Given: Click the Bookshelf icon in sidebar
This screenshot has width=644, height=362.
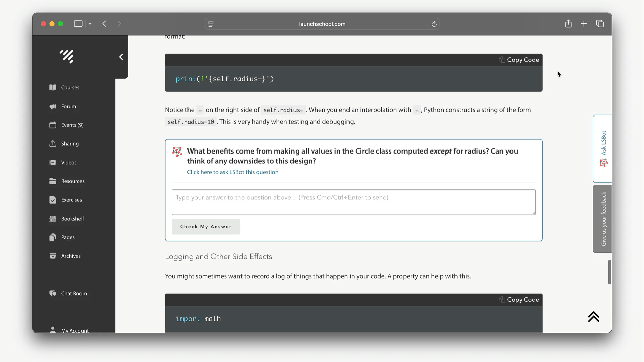Looking at the screenshot, I should tap(53, 219).
